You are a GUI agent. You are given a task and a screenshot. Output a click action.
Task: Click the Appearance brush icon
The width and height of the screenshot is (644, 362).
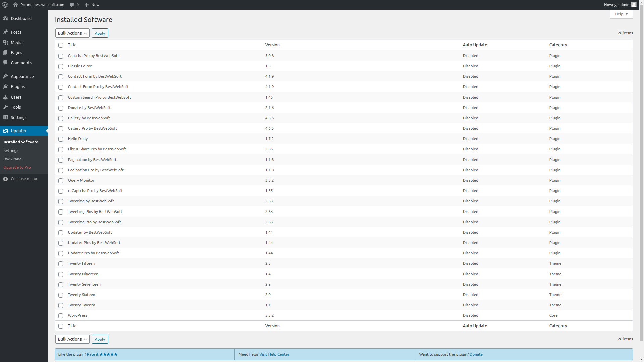click(x=5, y=76)
